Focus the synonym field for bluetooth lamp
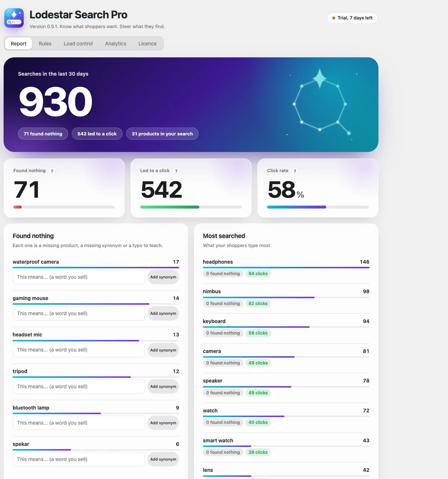448x479 pixels. [x=79, y=423]
